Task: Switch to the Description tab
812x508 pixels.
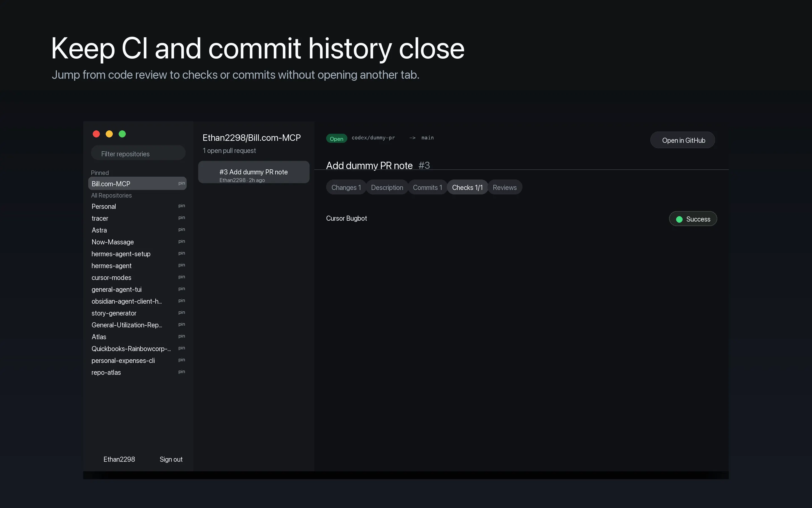Action: pos(387,187)
